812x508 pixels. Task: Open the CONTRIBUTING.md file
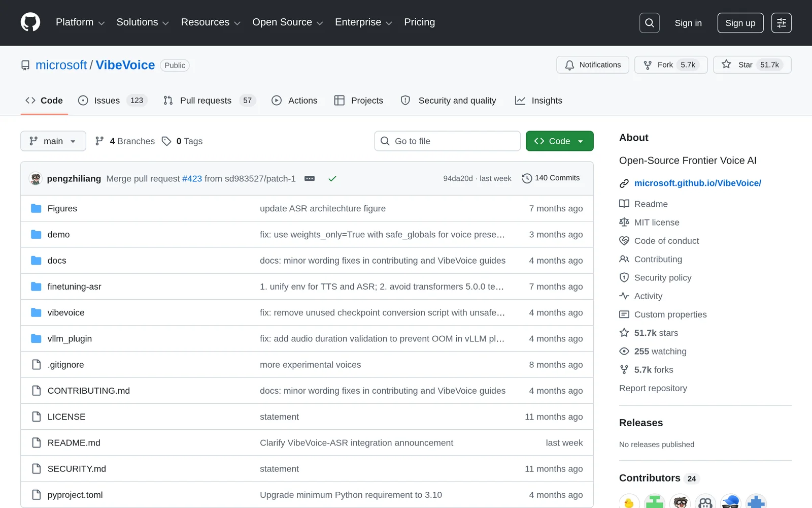tap(89, 391)
